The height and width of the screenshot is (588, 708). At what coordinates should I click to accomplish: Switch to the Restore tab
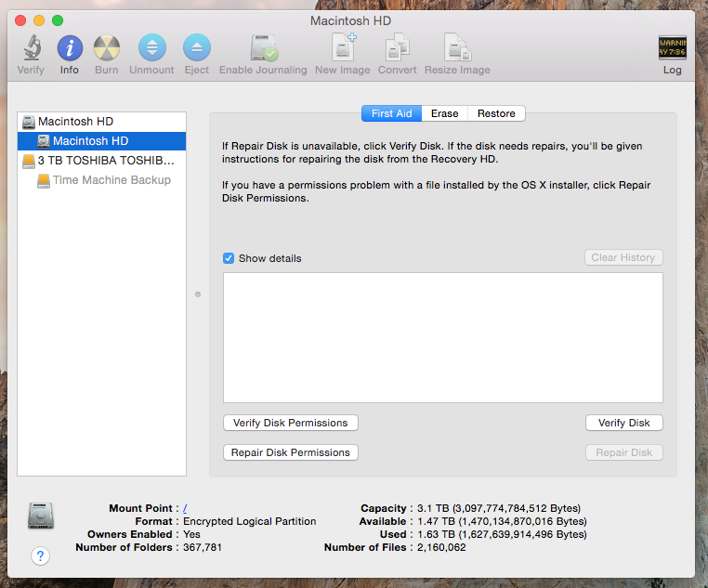pos(496,113)
